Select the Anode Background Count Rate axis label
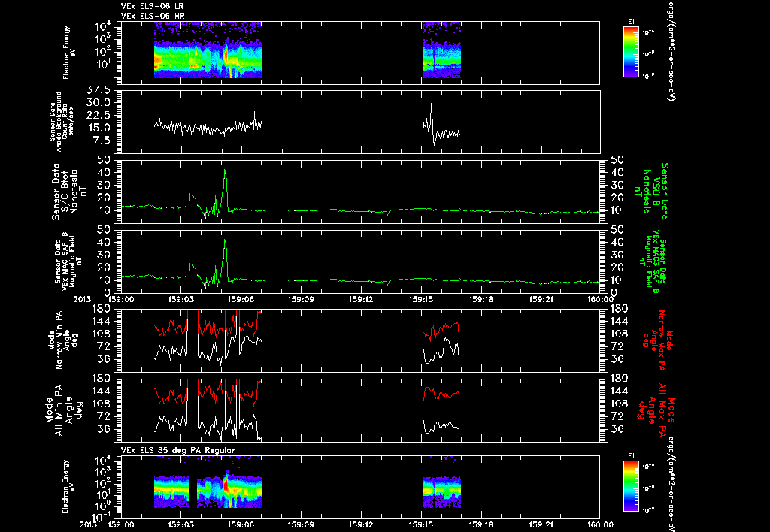The width and height of the screenshot is (770, 532). click(62, 122)
